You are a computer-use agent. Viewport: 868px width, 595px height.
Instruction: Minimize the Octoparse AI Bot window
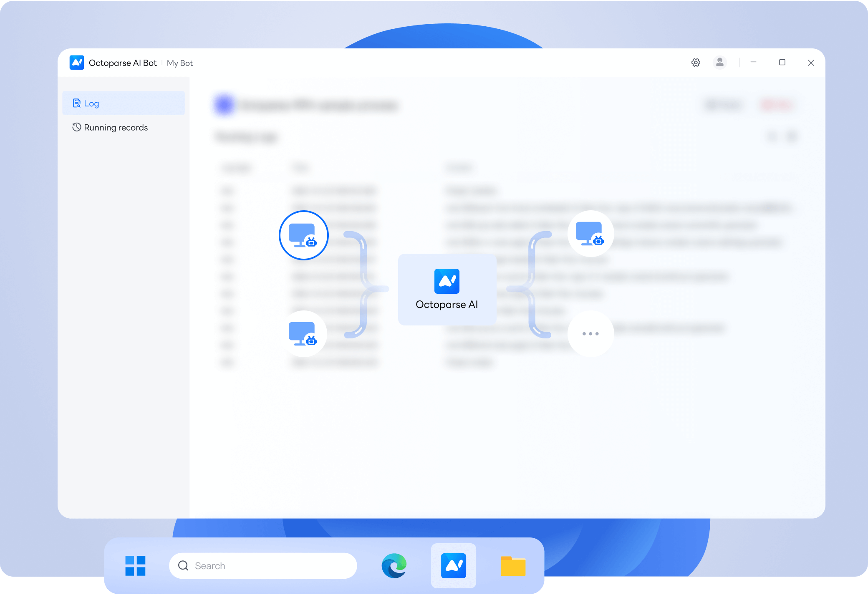754,62
